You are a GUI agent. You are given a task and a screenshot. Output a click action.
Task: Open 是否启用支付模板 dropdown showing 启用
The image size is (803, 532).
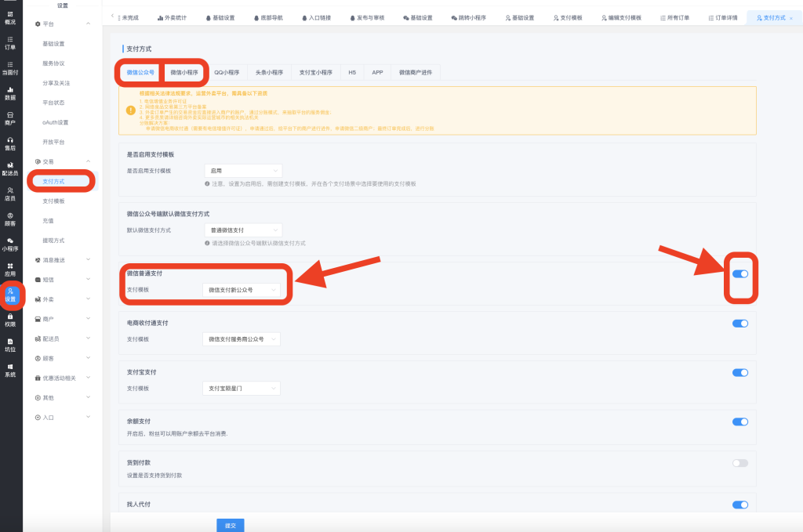coord(242,170)
